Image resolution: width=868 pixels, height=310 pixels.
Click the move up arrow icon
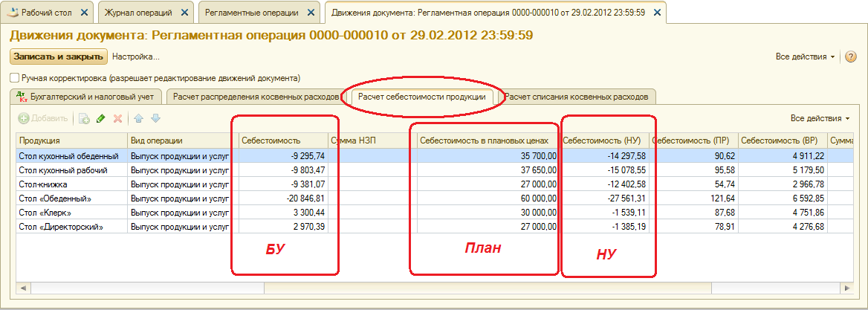(139, 118)
